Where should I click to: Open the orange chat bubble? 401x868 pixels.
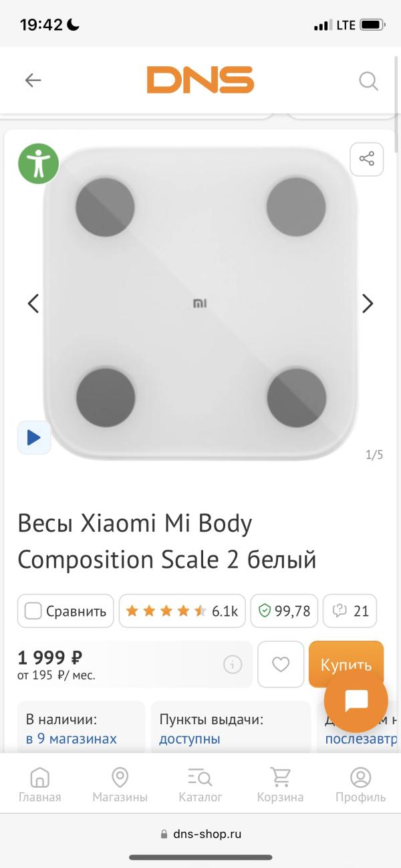pyautogui.click(x=356, y=701)
